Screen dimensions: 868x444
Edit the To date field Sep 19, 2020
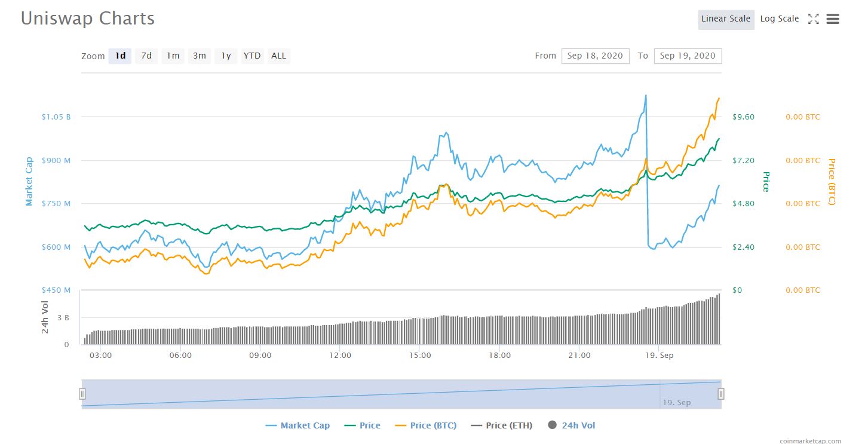click(x=688, y=56)
